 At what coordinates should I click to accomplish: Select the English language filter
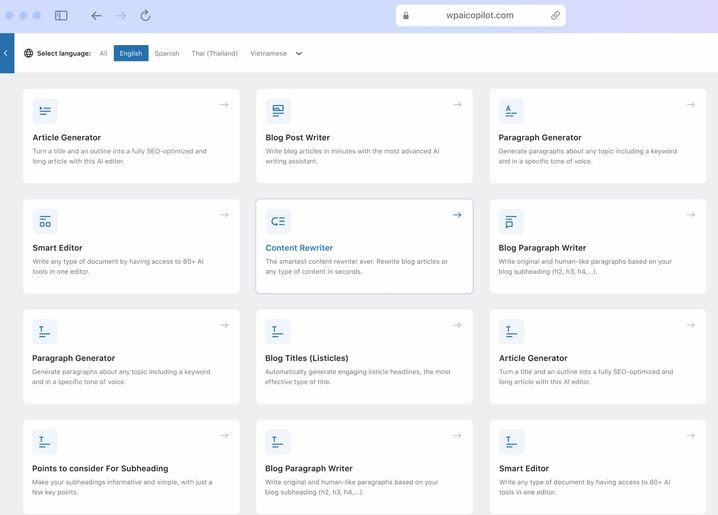point(131,53)
